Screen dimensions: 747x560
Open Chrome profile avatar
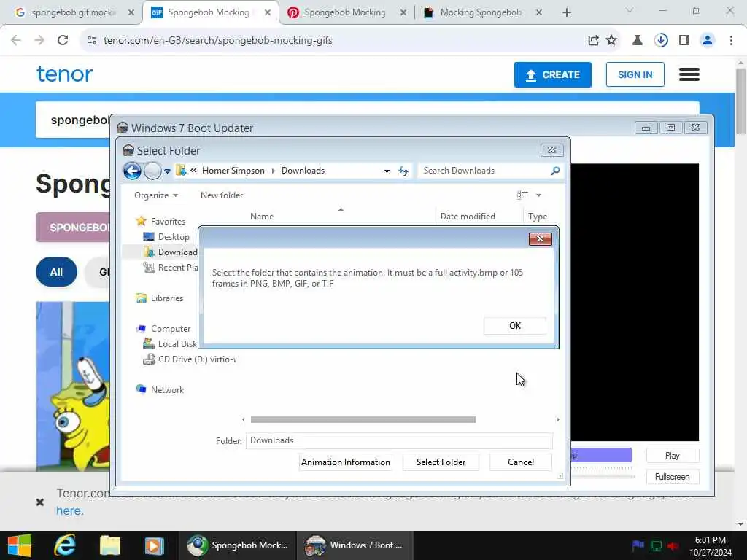tap(708, 41)
